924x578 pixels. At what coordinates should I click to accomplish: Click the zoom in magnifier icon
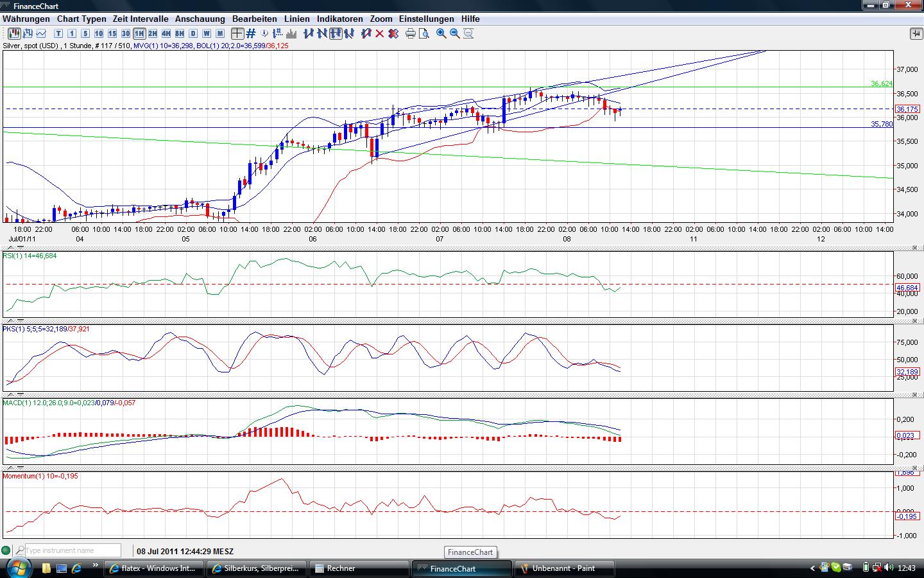click(441, 33)
